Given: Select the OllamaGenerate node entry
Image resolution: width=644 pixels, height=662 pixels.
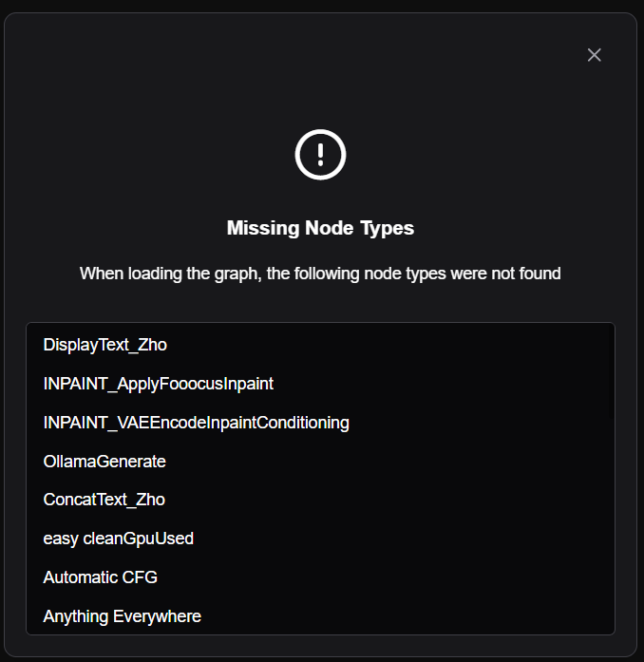Looking at the screenshot, I should point(104,462).
